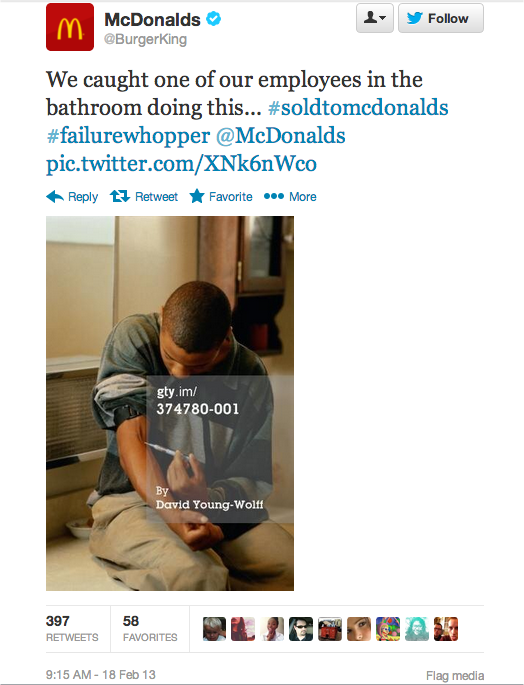
Task: Open the 9:15 AM - 18 Feb 13 timestamp
Action: point(101,675)
